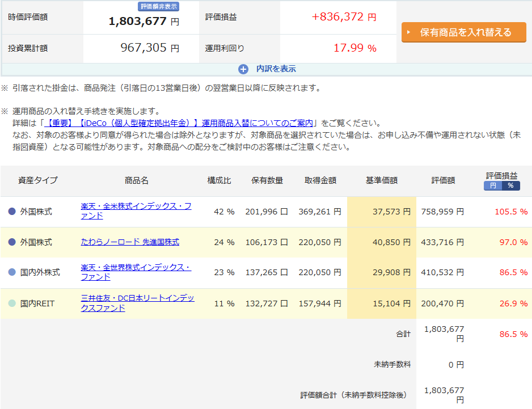Image resolution: width=532 pixels, height=409 pixels.
Task: Open the 【重要】iDeCo 運用商品入替についてのご案内 link
Action: (179, 123)
